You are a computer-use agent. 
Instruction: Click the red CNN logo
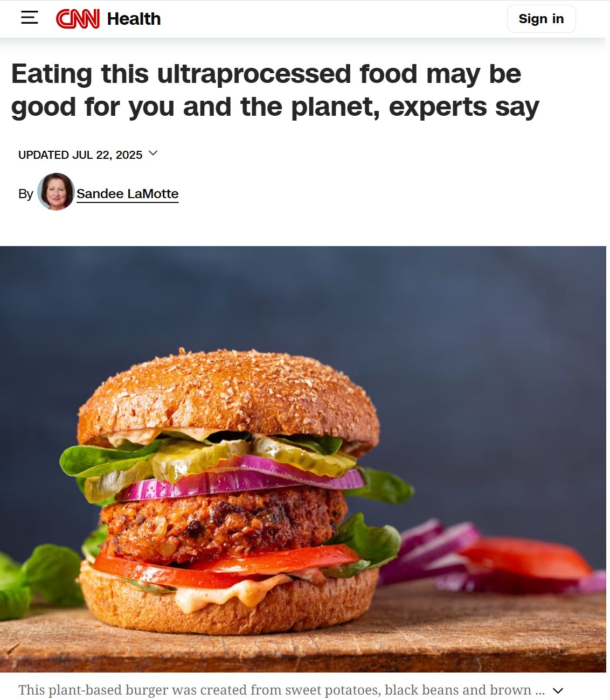[x=78, y=19]
